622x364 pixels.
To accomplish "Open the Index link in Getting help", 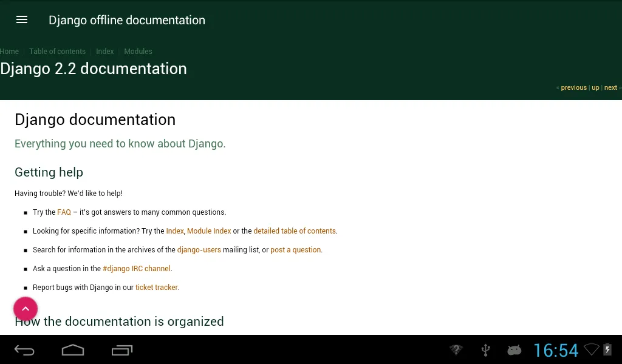I will (175, 231).
